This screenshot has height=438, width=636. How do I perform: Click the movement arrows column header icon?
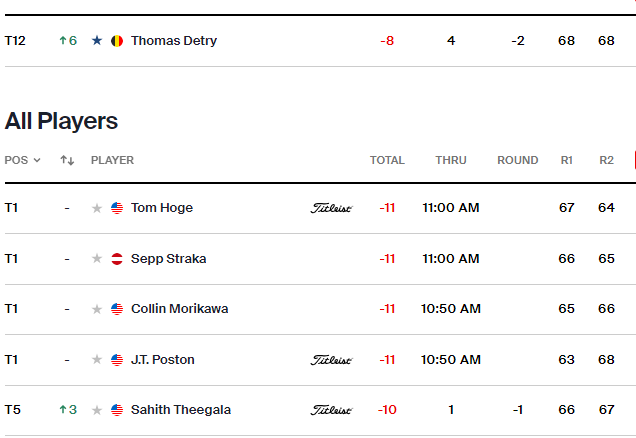(67, 160)
